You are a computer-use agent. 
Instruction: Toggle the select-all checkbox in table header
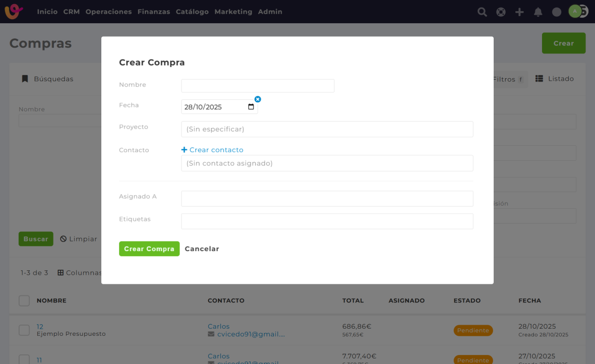tap(24, 300)
